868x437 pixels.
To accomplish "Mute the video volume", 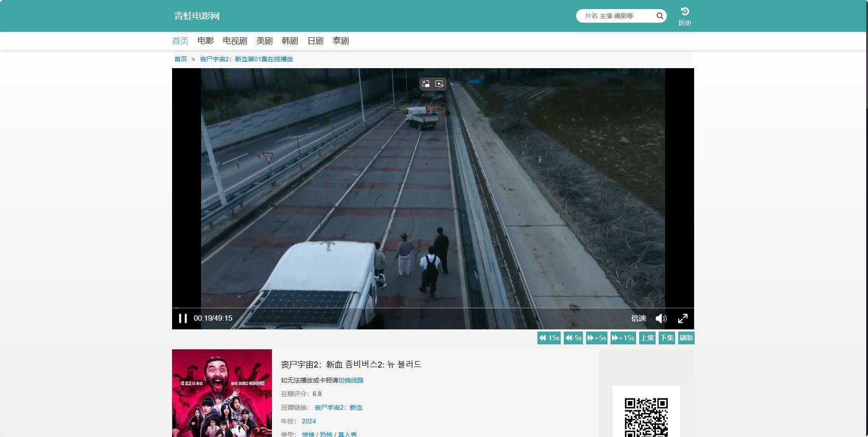I will 661,318.
